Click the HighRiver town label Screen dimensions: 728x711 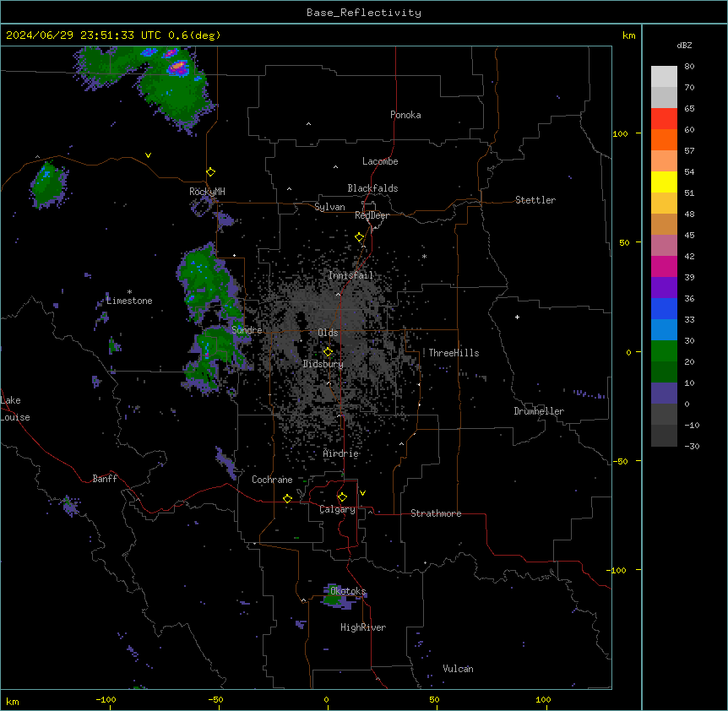coord(363,627)
